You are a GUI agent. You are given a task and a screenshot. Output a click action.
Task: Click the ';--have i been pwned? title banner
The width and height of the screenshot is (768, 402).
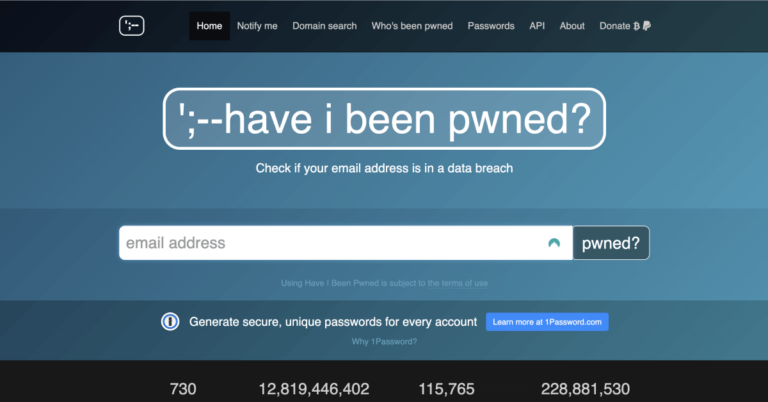tap(384, 122)
